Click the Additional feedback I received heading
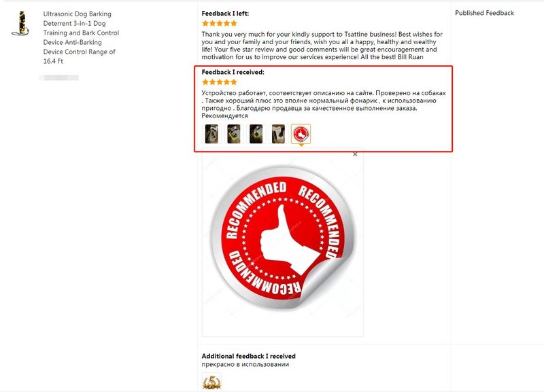 [x=248, y=356]
